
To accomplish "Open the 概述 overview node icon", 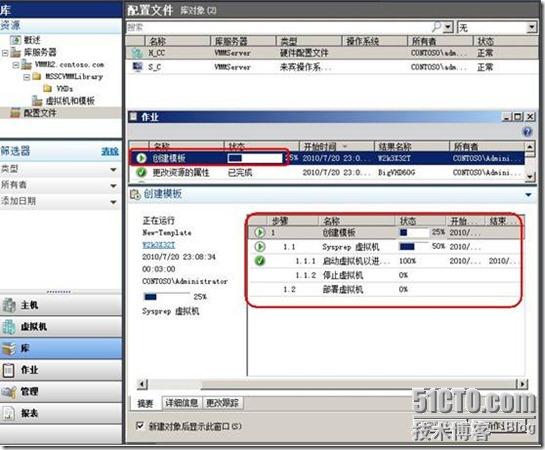I will 15,40.
